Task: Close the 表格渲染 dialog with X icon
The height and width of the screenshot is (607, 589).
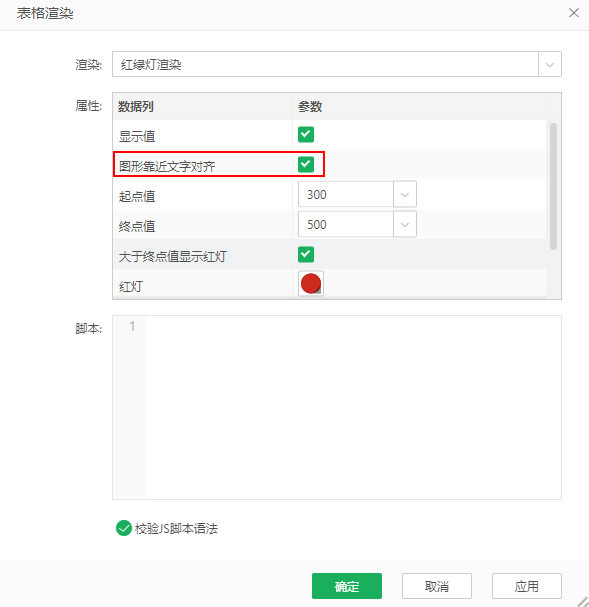Action: coord(574,13)
